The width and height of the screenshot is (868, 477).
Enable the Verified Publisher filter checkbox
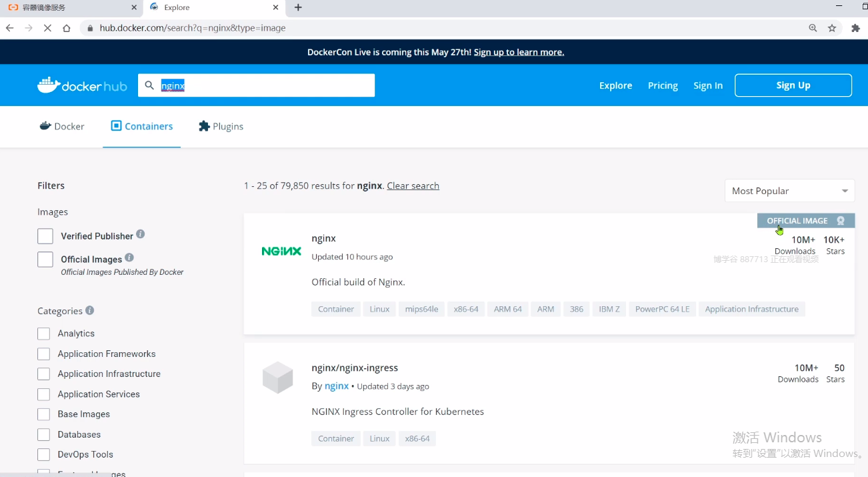tap(45, 236)
